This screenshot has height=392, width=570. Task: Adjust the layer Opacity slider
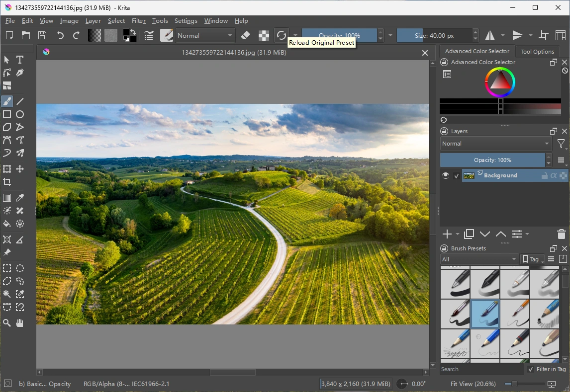(x=492, y=160)
